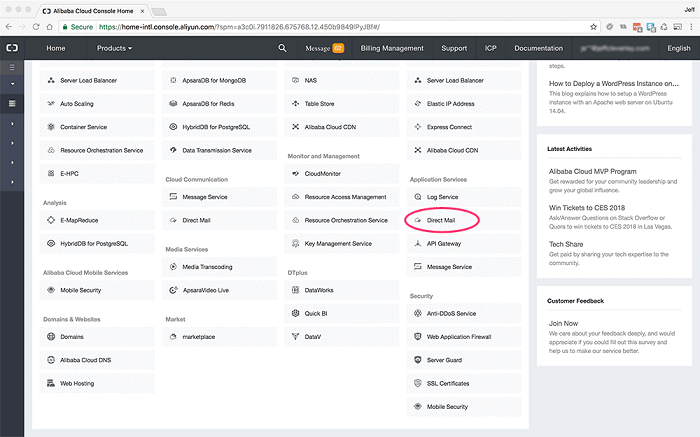Expand the second right-arrow sidebar item
700x437 pixels.
pos(12,143)
